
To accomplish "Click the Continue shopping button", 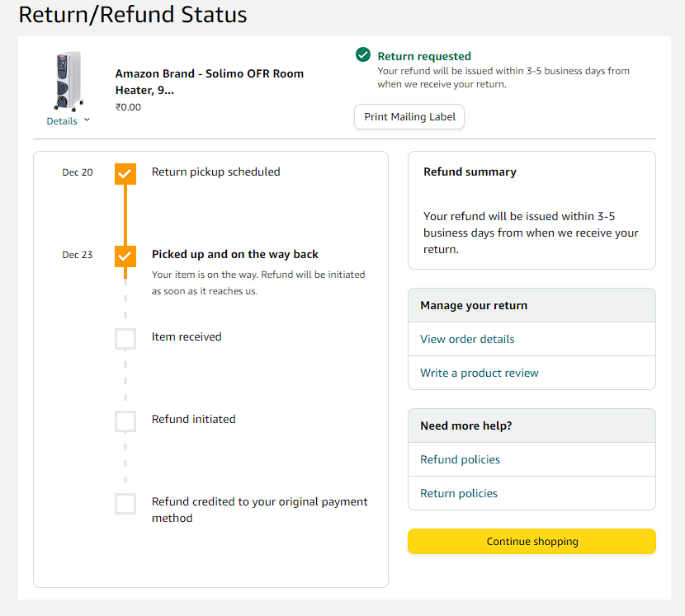I will [x=531, y=541].
